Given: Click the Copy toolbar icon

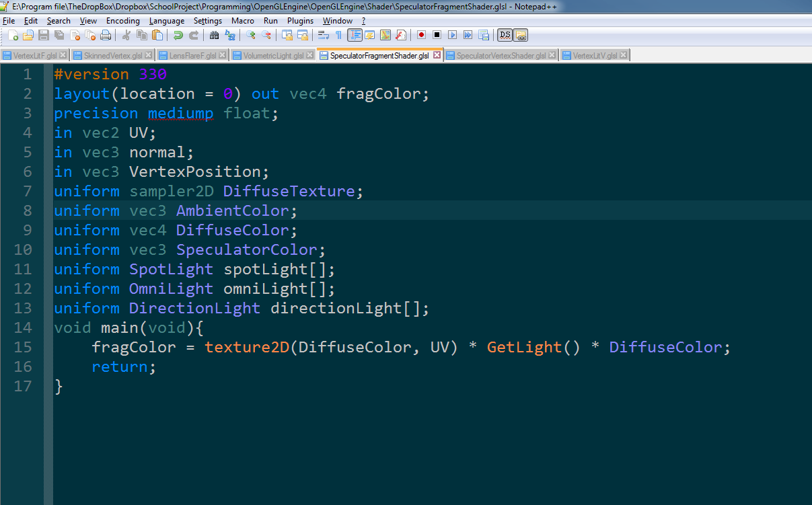Looking at the screenshot, I should pyautogui.click(x=141, y=35).
